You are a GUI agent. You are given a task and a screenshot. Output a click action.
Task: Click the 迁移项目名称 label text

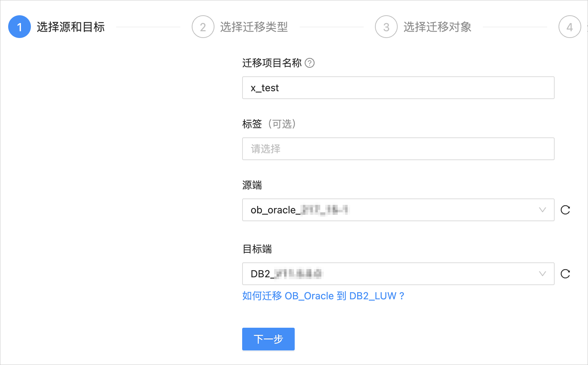click(x=272, y=63)
